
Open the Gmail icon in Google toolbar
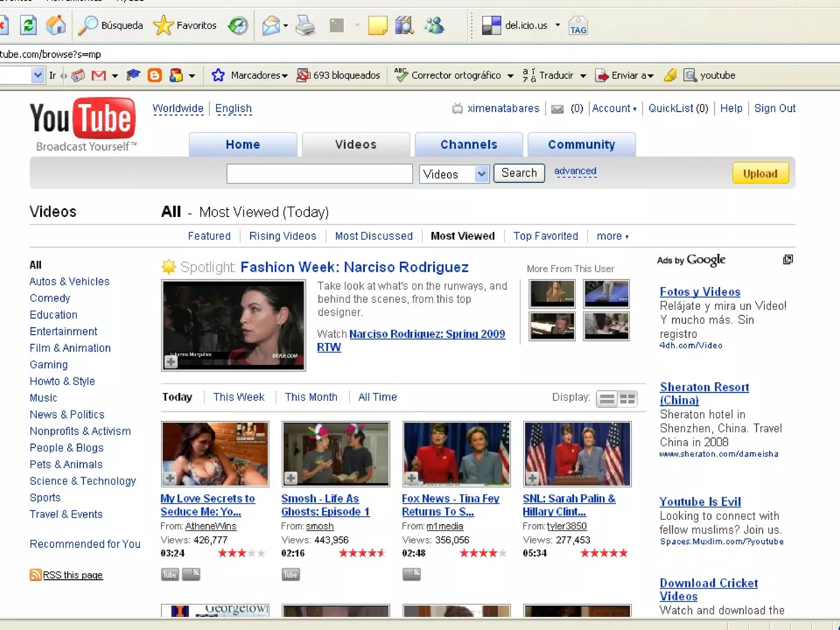point(98,75)
